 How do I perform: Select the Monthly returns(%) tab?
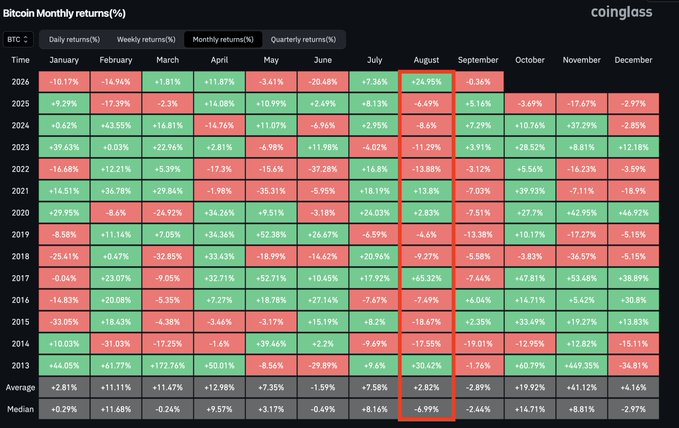click(223, 39)
